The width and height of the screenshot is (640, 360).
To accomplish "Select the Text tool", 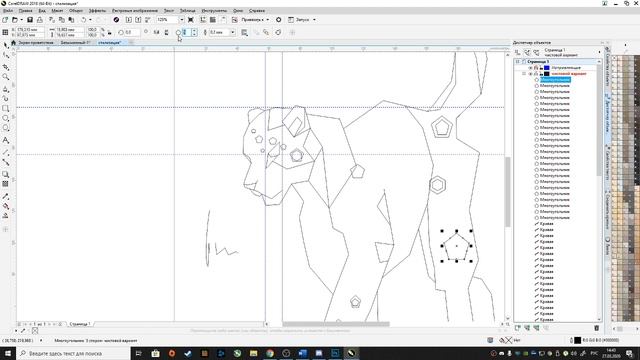I will pyautogui.click(x=5, y=140).
